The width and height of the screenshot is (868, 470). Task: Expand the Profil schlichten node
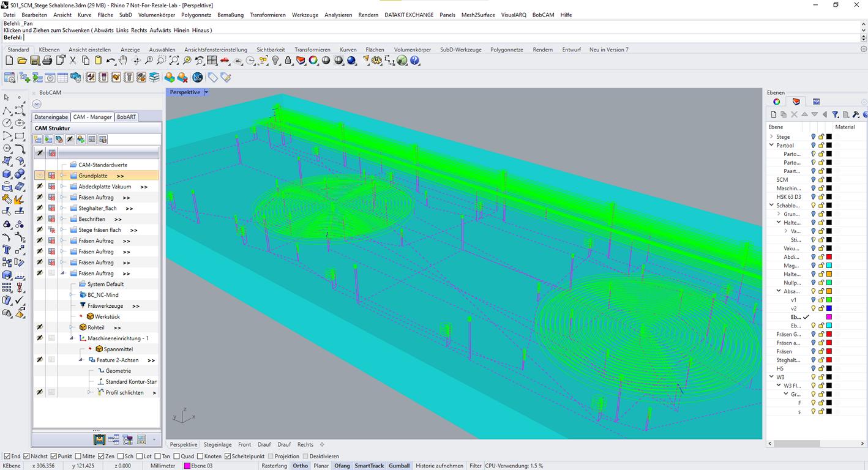click(89, 392)
